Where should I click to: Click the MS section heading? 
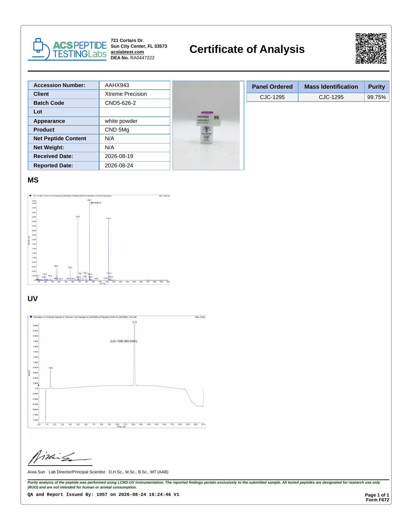tap(33, 180)
